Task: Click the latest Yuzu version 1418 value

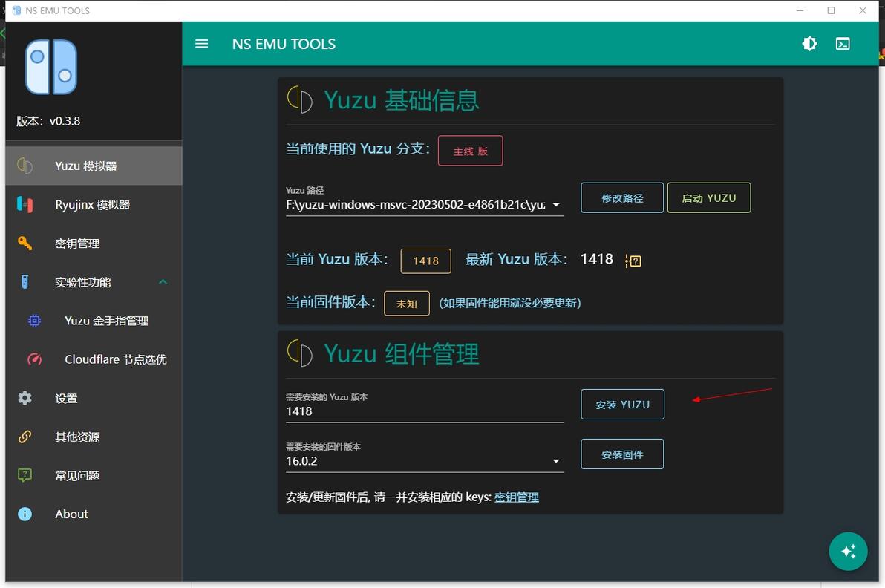Action: [597, 259]
